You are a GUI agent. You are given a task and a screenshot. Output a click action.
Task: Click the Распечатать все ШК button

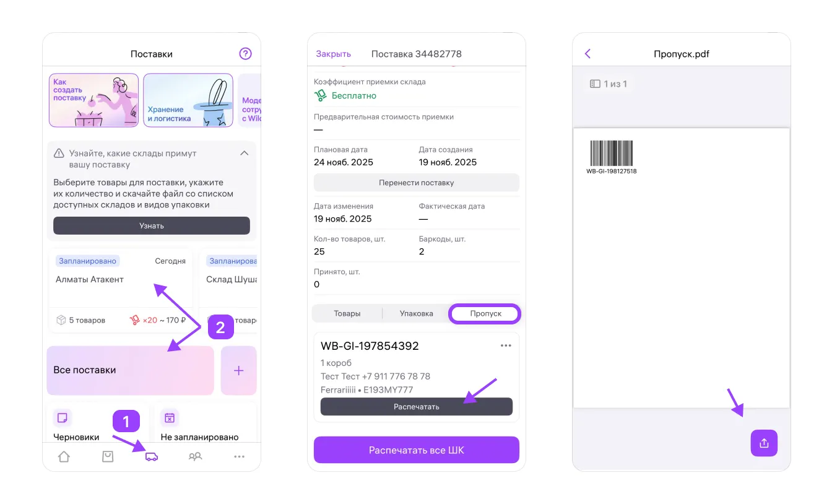click(416, 450)
